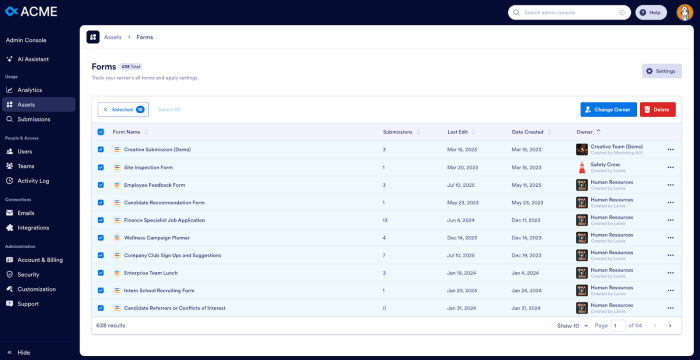Screen dimensions: 700x360
Task: Click the user avatar in top right
Action: pyautogui.click(x=684, y=13)
